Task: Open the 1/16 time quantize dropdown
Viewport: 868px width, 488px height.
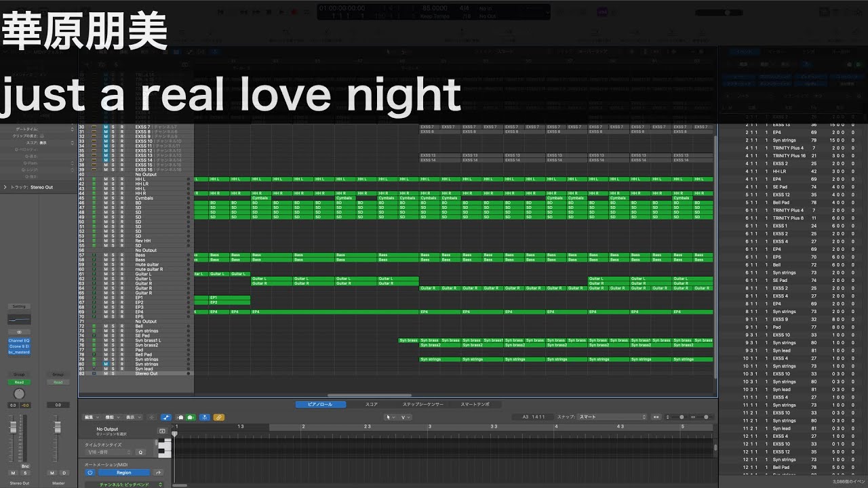Action: (x=109, y=451)
